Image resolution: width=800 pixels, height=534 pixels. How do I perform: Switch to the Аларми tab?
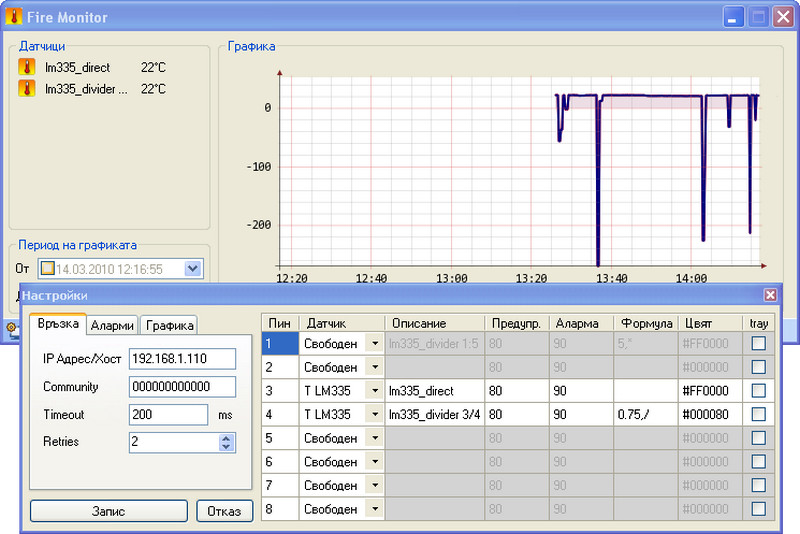point(112,325)
